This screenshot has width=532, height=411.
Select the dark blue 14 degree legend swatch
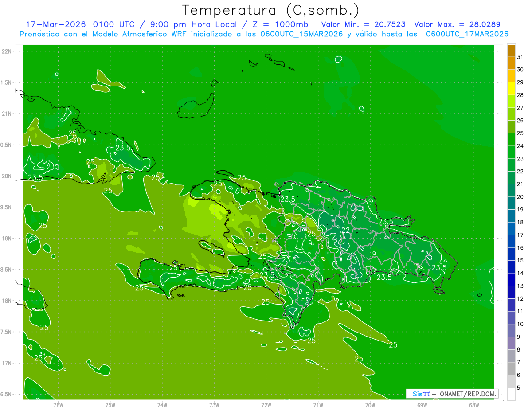tap(511, 267)
